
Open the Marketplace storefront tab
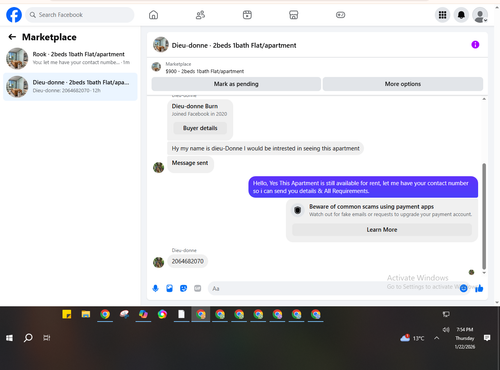point(294,15)
